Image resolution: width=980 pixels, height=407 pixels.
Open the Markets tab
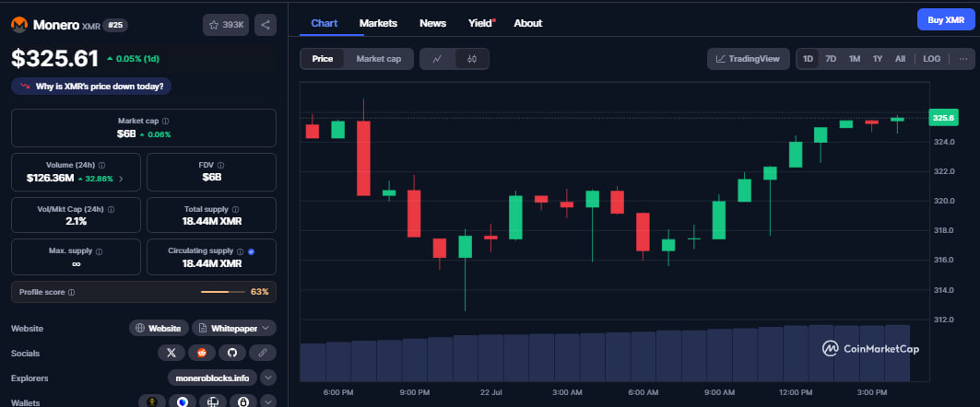(378, 23)
